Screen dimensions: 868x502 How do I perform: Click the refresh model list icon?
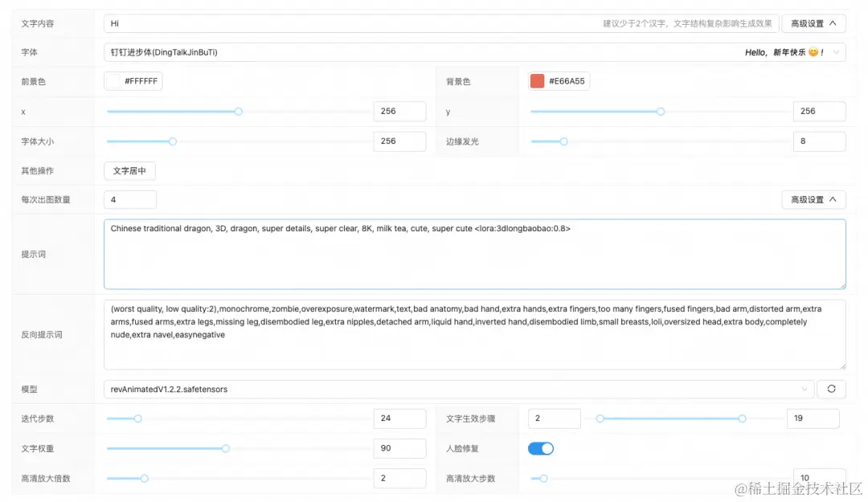coord(831,389)
